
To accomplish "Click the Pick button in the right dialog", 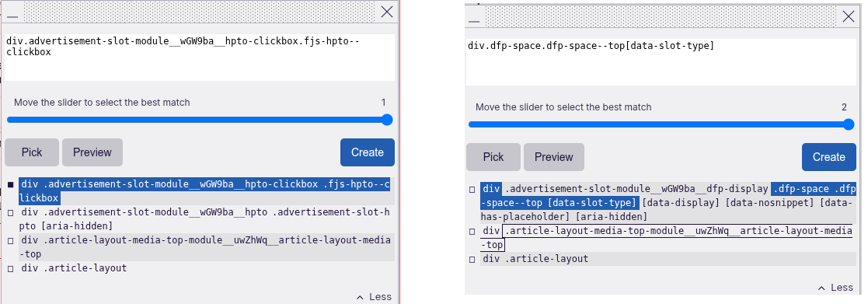I will [493, 157].
